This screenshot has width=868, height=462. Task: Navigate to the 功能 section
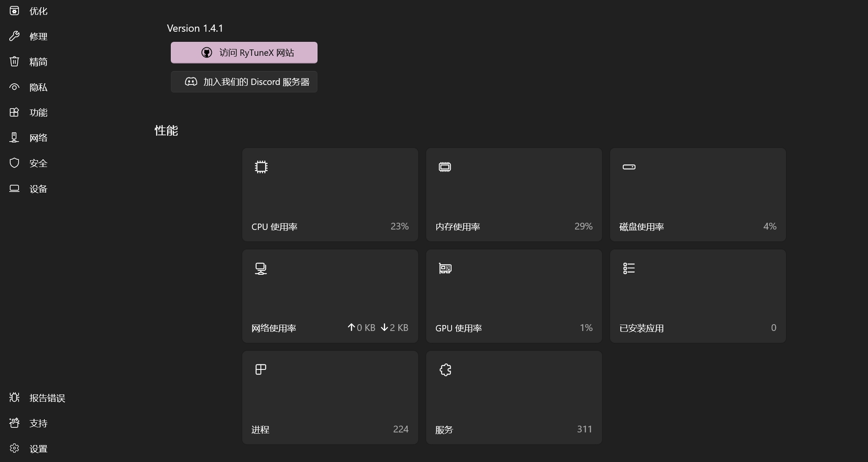pyautogui.click(x=39, y=112)
